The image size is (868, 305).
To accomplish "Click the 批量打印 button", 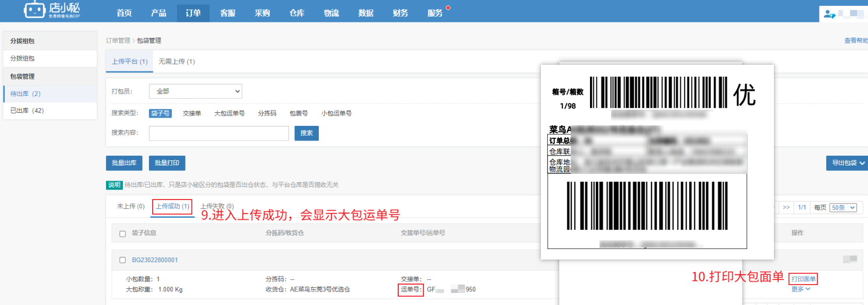I will pos(167,163).
